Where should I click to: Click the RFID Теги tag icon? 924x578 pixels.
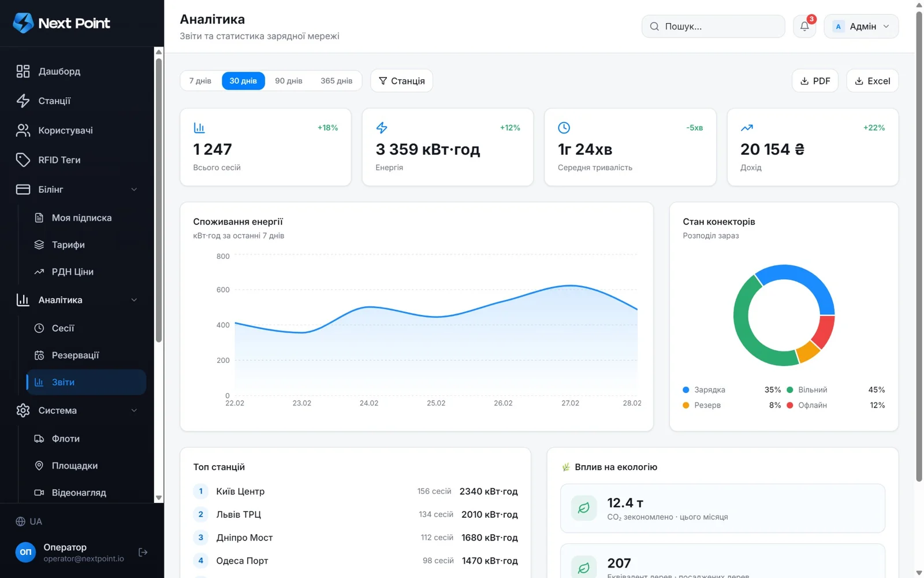(23, 160)
